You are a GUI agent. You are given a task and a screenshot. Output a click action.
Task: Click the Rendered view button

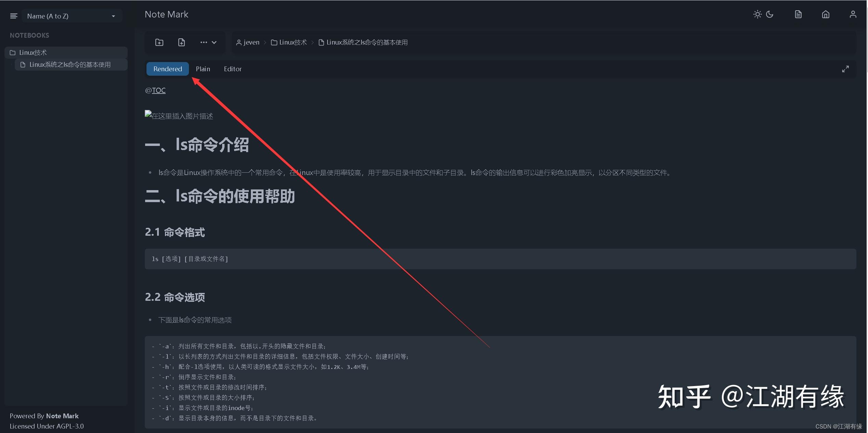(x=167, y=69)
